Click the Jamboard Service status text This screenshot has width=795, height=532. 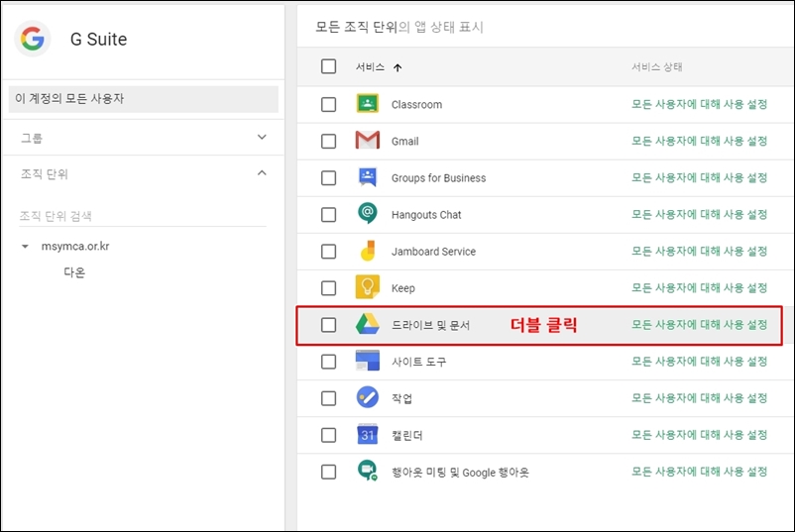pos(699,252)
